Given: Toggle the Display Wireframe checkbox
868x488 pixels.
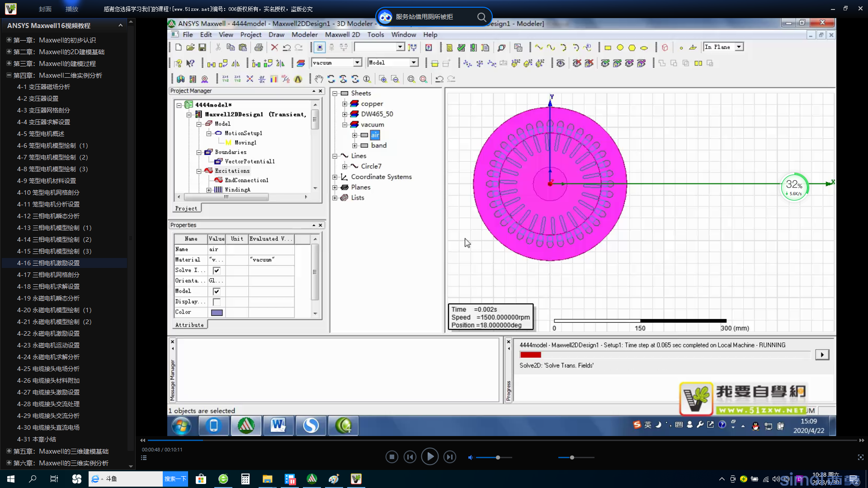Looking at the screenshot, I should [217, 302].
